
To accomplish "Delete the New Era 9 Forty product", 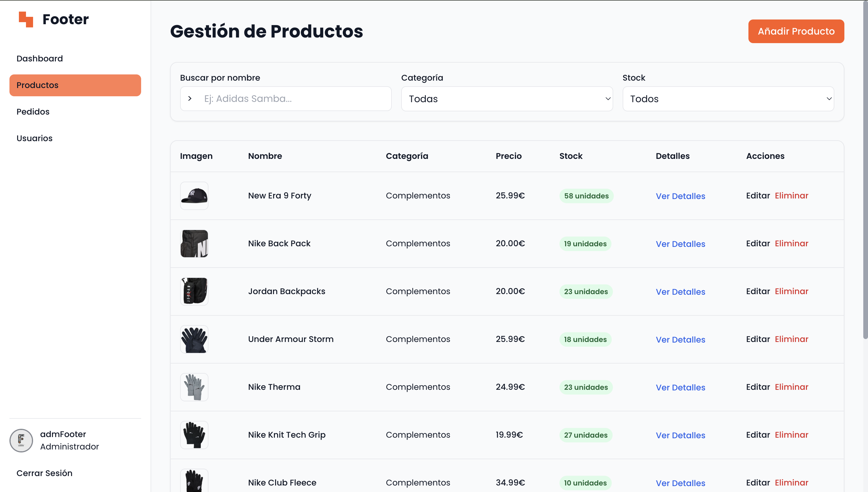I will point(791,196).
